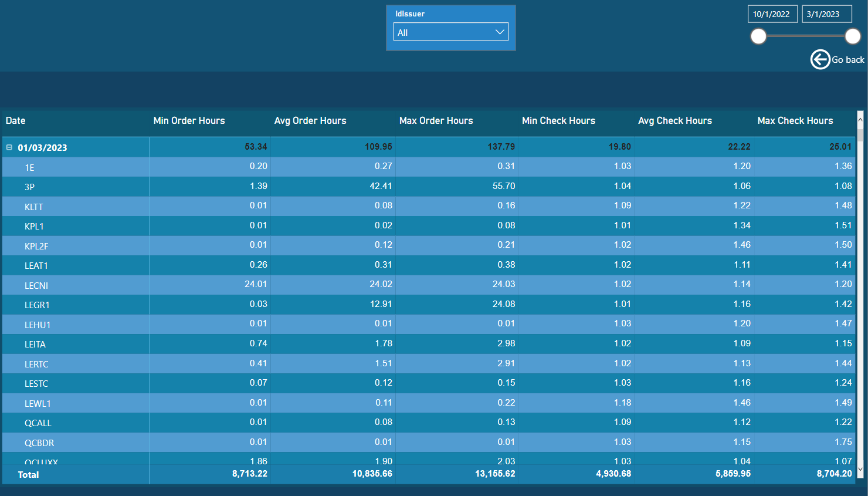Select the 3P issuer row
Viewport: 868px width, 496px height.
(x=428, y=187)
